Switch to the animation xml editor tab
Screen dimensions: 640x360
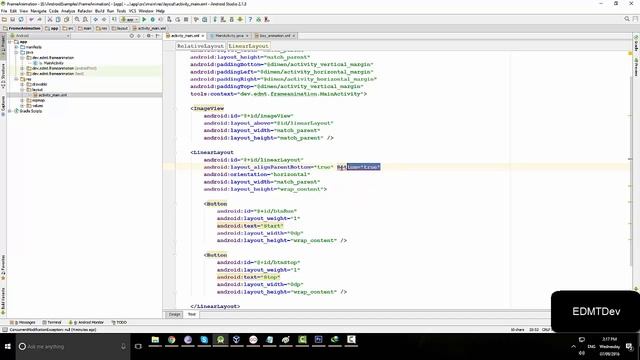click(x=274, y=36)
